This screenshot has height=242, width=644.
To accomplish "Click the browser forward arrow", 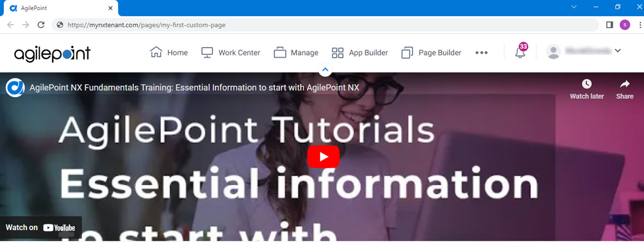I will coord(26,25).
